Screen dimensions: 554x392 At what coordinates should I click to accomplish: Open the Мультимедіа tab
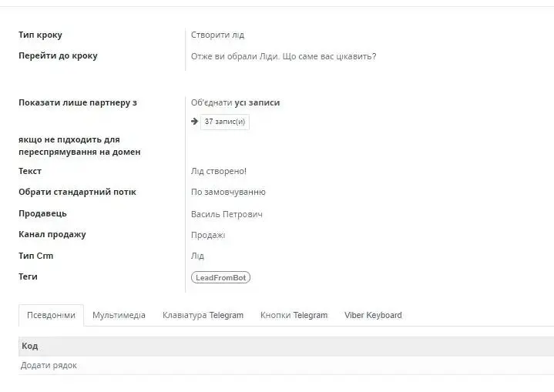(x=119, y=315)
